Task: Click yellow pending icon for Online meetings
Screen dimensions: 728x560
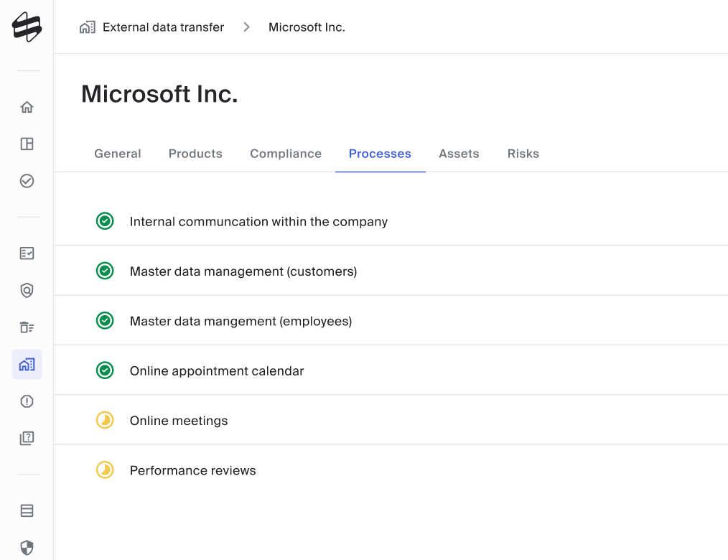Action: click(x=105, y=420)
